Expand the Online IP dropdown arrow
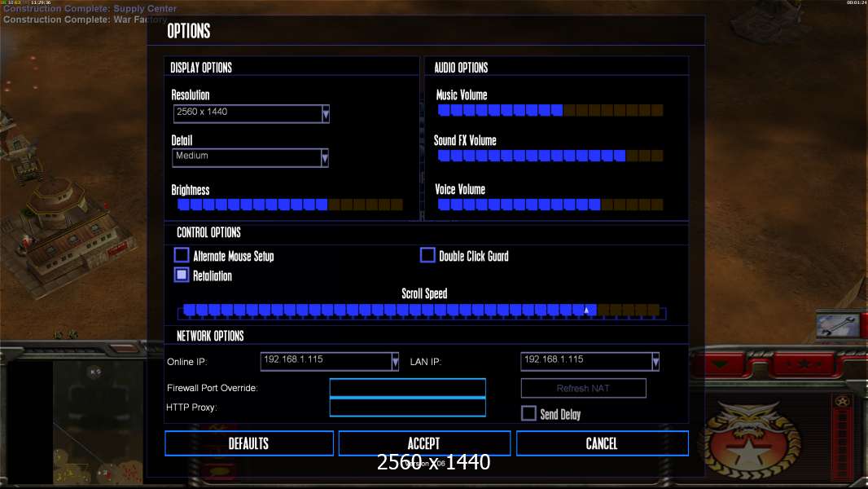This screenshot has height=489, width=868. coord(395,362)
